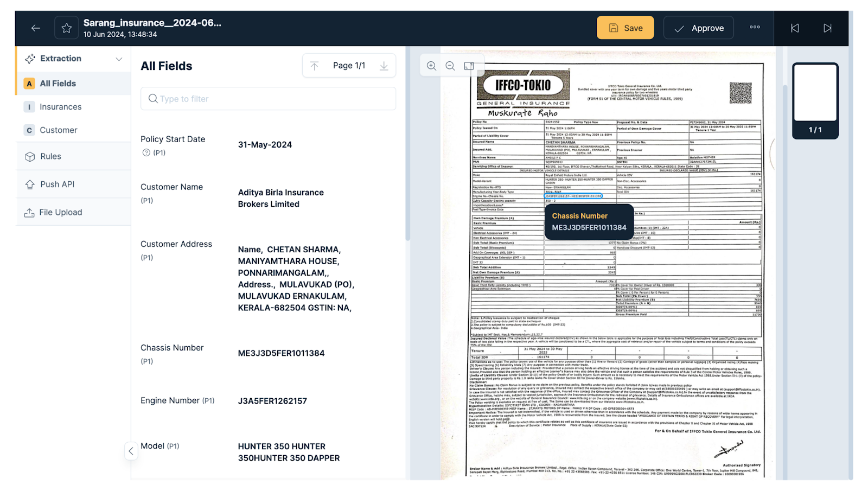Click the Push API home icon
The height and width of the screenshot is (491, 868).
[30, 184]
